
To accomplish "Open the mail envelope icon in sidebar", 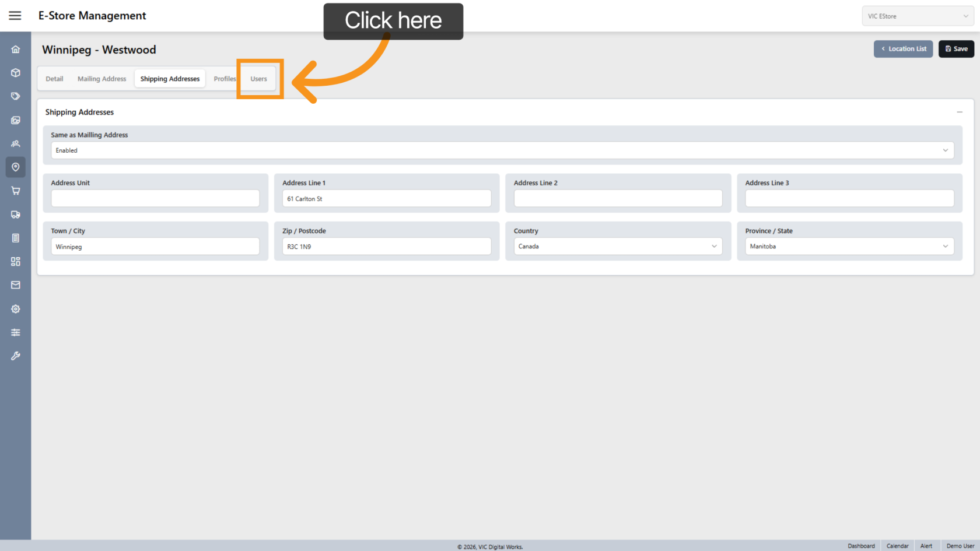I will point(16,285).
